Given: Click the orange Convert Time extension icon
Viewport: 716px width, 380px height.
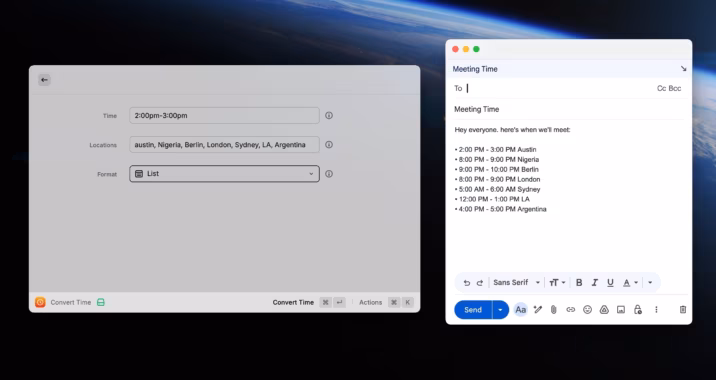Looking at the screenshot, I should point(40,302).
